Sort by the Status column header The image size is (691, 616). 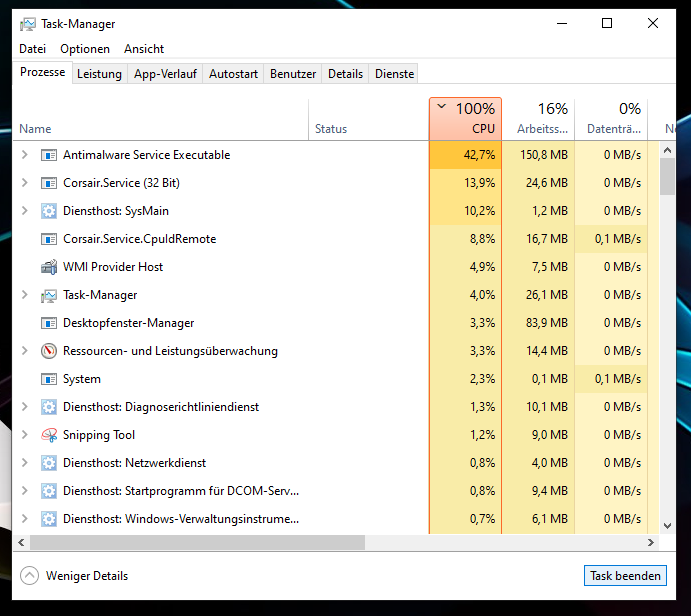[368, 119]
